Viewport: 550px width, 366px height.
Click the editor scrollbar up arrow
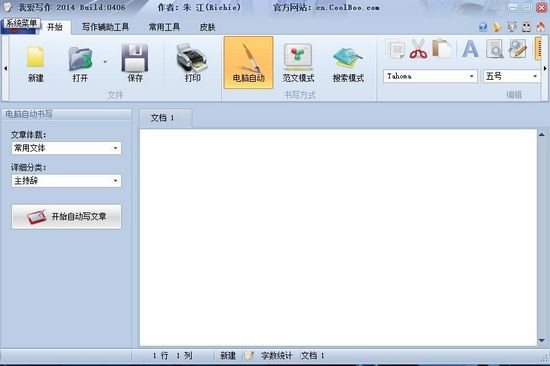[542, 134]
